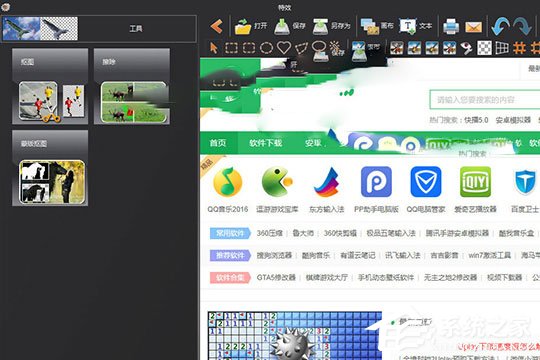Open the 软件下载 tab
This screenshot has width=540, height=360.
tap(266, 143)
